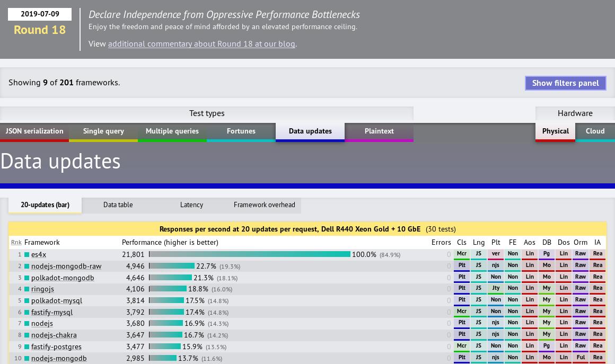The image size is (615, 364).
Task: Click the teal color square beside es4x
Action: [27, 255]
